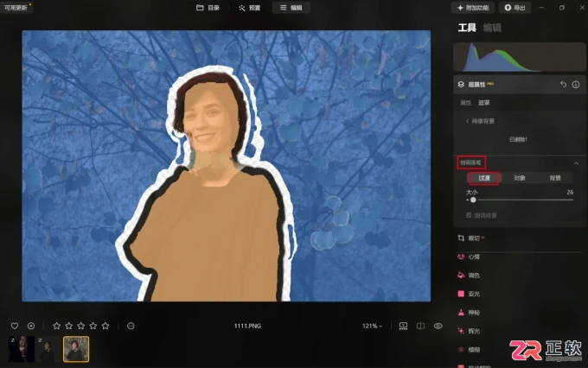Click the Export (导出) button

click(514, 8)
